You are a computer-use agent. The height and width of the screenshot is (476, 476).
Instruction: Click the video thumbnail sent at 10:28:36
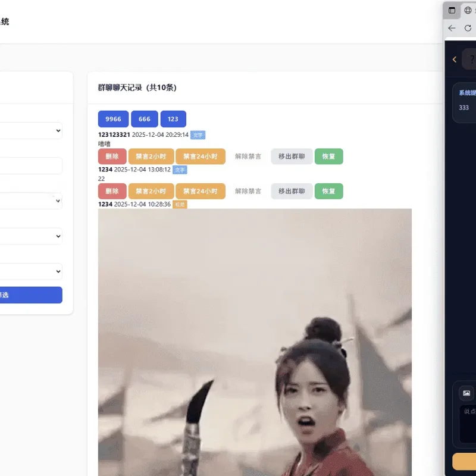[x=255, y=342]
